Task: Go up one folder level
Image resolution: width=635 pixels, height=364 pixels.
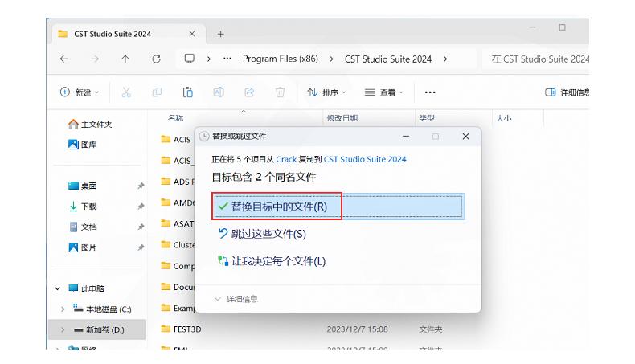Action: point(125,59)
